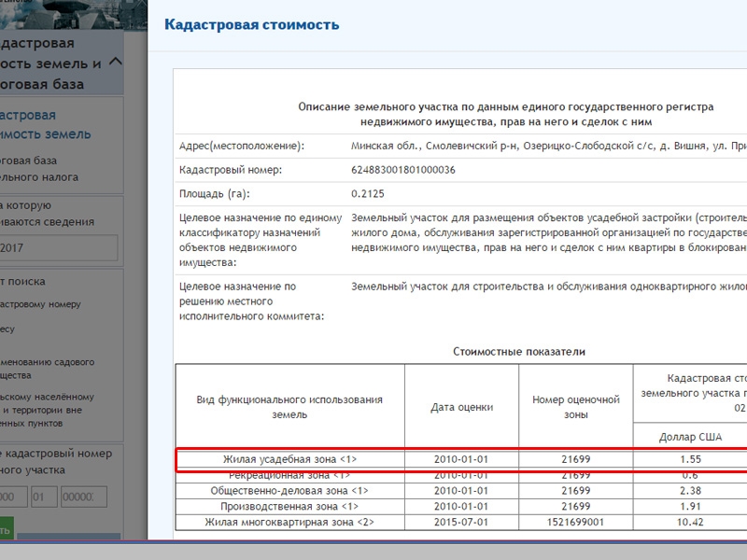Select the cadastral number 624883001801000036 value

coord(402,170)
